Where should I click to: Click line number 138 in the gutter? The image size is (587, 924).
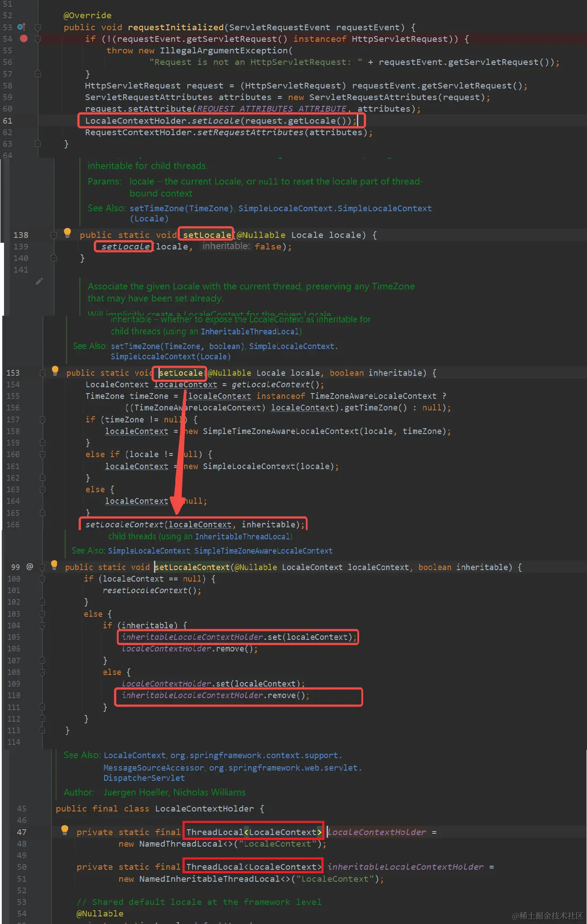(21, 235)
